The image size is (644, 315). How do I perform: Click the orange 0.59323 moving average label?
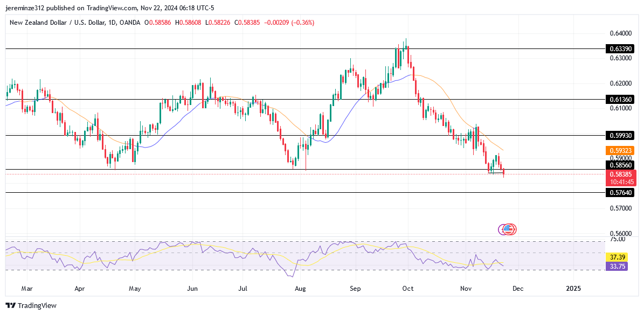[620, 151]
